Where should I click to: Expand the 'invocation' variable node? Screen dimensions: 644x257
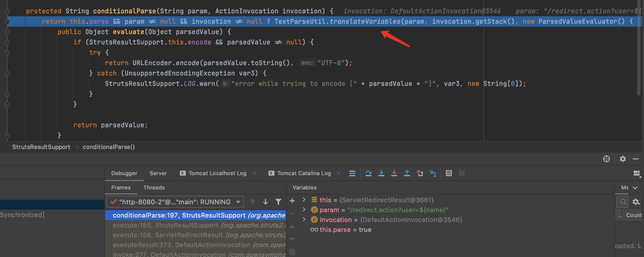304,220
